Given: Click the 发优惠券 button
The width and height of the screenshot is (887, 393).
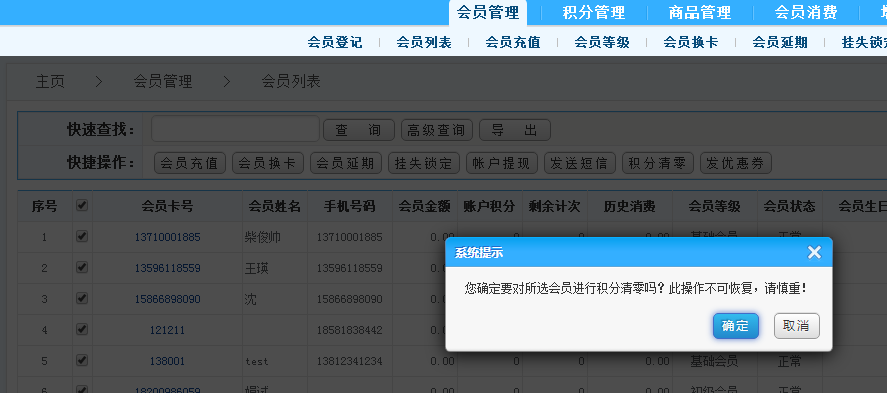Looking at the screenshot, I should pyautogui.click(x=736, y=163).
